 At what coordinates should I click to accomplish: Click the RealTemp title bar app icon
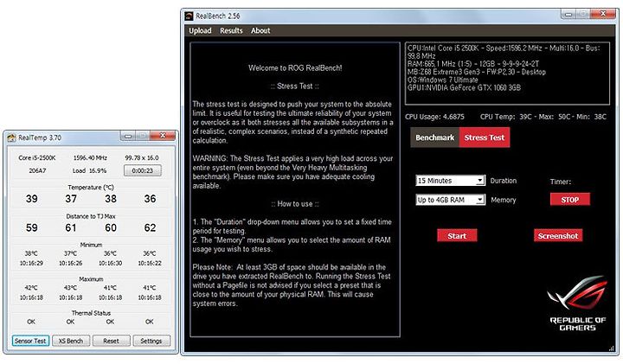[x=11, y=137]
